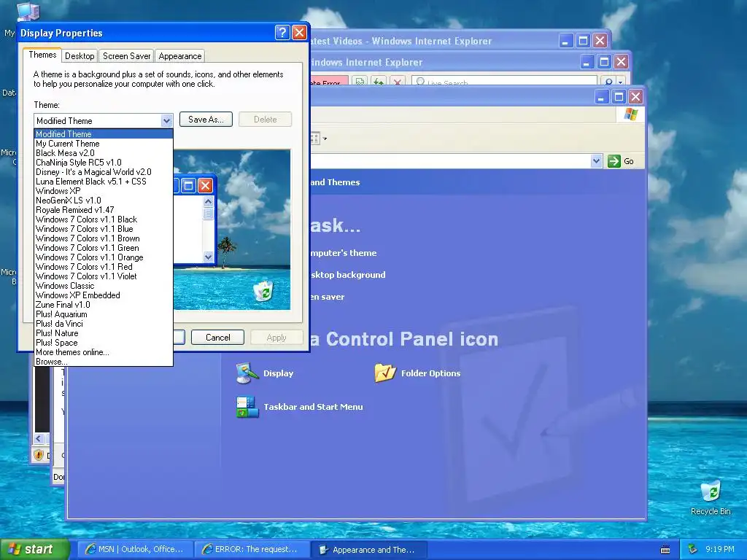Screen dimensions: 747x560
Task: Choose NeoGeniX LS v1.0 theme
Action: coord(104,201)
